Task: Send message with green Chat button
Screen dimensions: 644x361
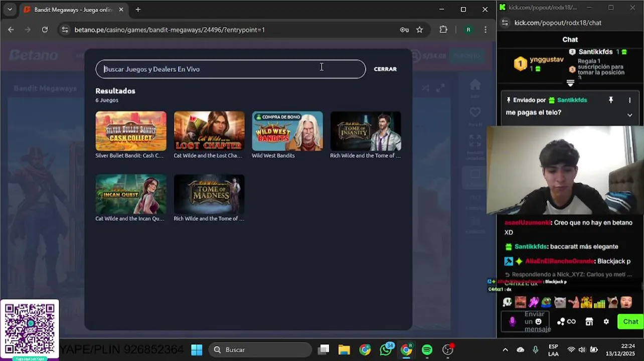Action: (x=630, y=322)
